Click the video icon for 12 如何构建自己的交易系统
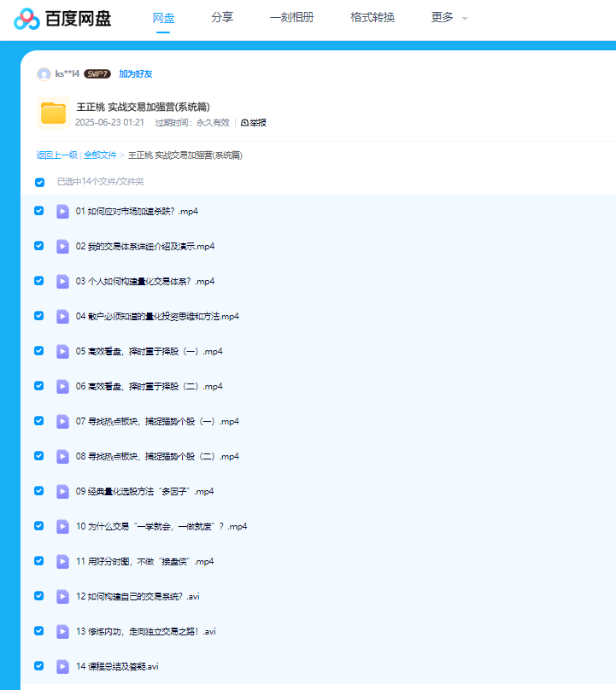This screenshot has height=690, width=616. pos(62,596)
